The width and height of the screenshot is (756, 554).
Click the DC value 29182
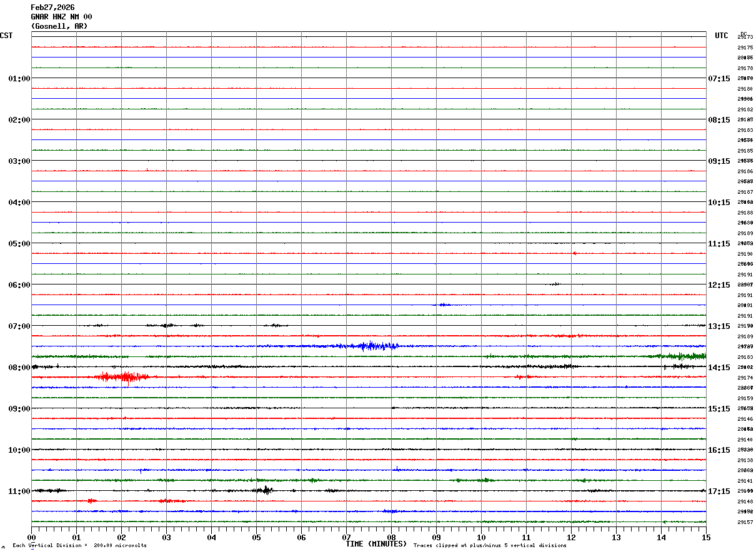(x=745, y=109)
